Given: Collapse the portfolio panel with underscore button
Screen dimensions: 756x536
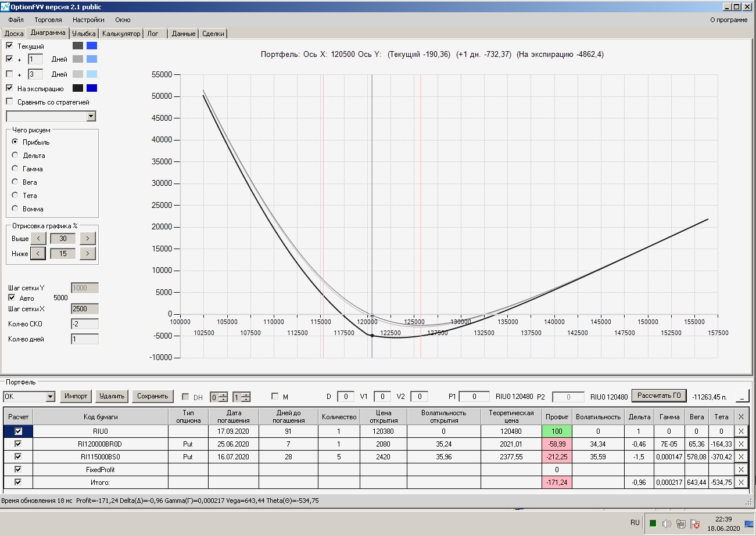Looking at the screenshot, I should tap(742, 397).
